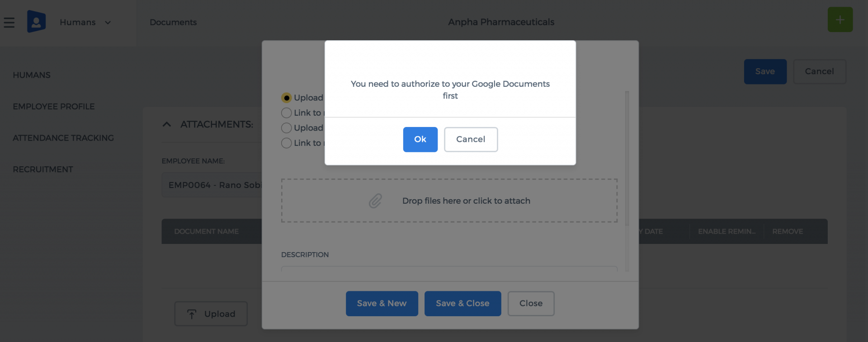Click the drop files attach area
The height and width of the screenshot is (342, 868).
(449, 201)
